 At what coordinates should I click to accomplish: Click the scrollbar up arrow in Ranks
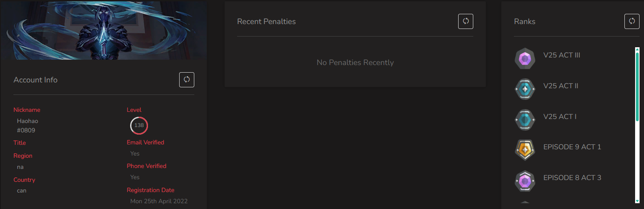click(637, 49)
